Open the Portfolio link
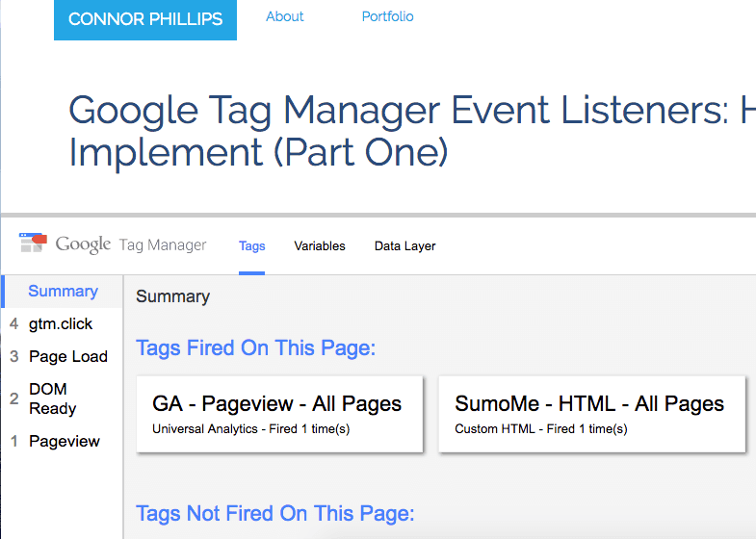The height and width of the screenshot is (539, 756). (x=388, y=16)
